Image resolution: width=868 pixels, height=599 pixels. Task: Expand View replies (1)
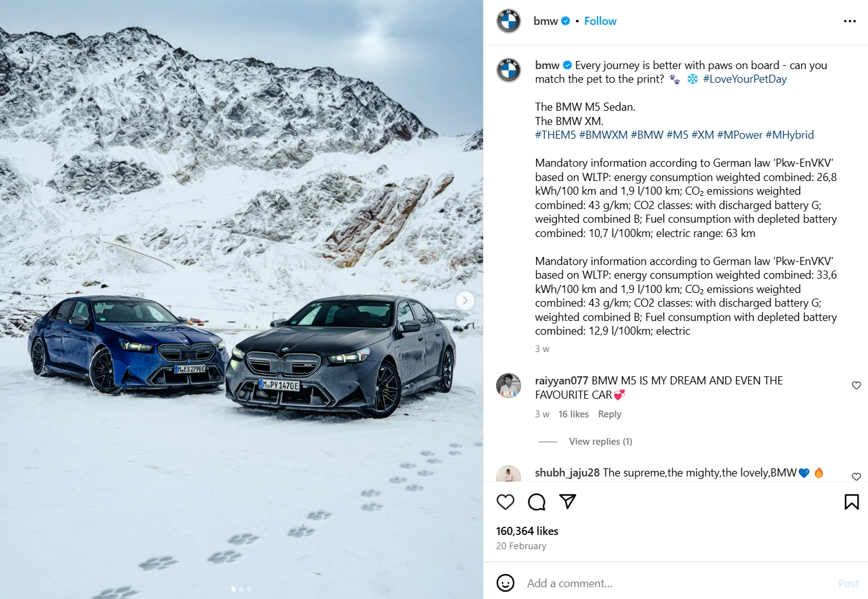pyautogui.click(x=601, y=442)
